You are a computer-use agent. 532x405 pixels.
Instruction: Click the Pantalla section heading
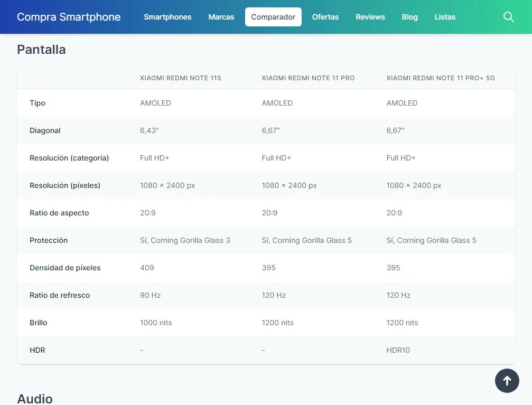(x=41, y=50)
